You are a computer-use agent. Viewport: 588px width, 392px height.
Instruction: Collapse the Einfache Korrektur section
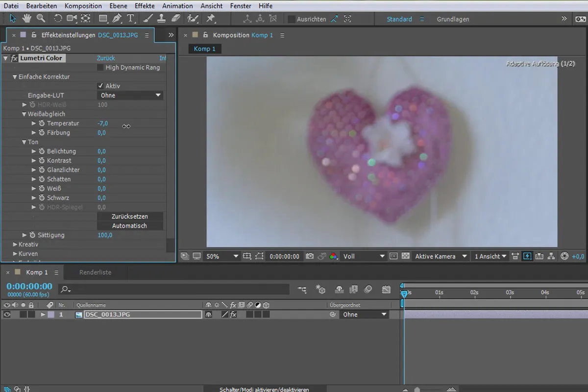15,77
